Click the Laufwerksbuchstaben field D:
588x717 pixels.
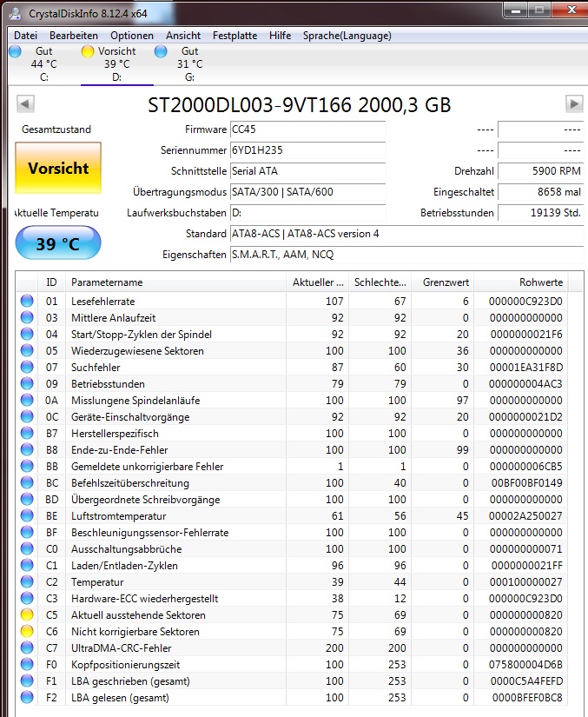click(x=308, y=213)
